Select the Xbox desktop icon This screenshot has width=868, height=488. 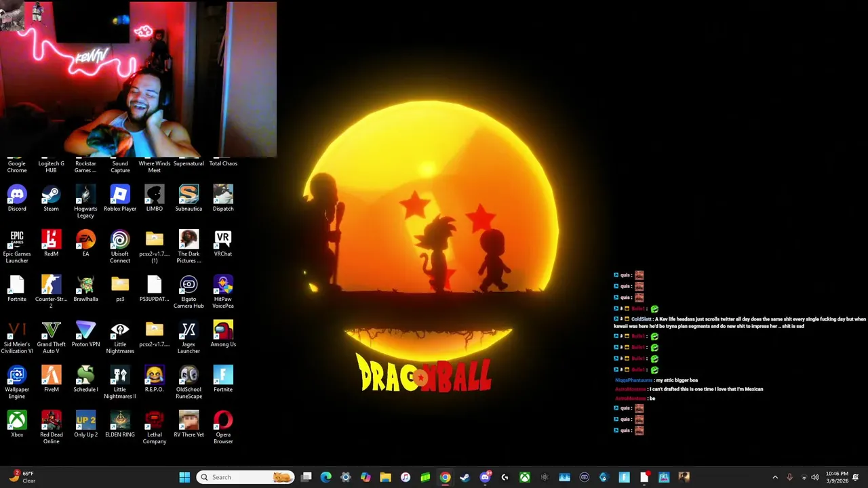(17, 425)
